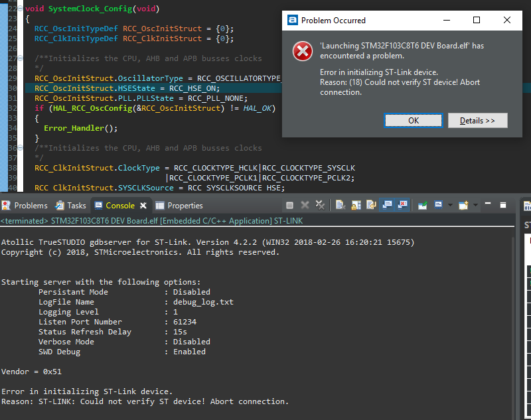Click the 'Vendor = 0x51' console line
531x420 pixels.
click(31, 372)
